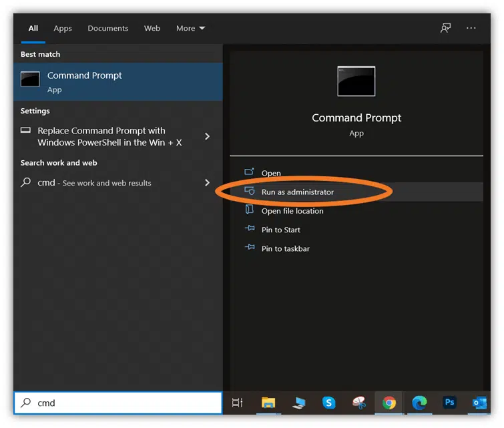This screenshot has width=504, height=428.
Task: Click the Command Prompt icon in best match
Action: point(30,79)
